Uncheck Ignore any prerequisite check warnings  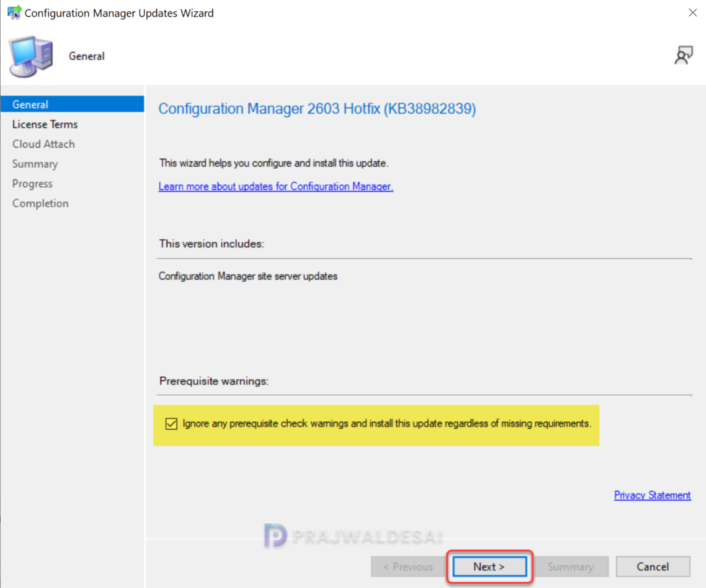pos(171,424)
